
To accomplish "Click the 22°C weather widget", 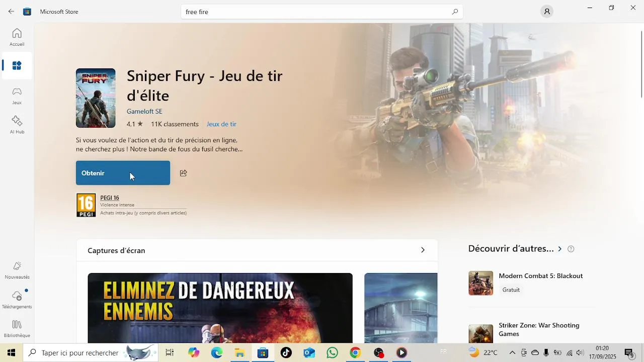I will pyautogui.click(x=484, y=352).
